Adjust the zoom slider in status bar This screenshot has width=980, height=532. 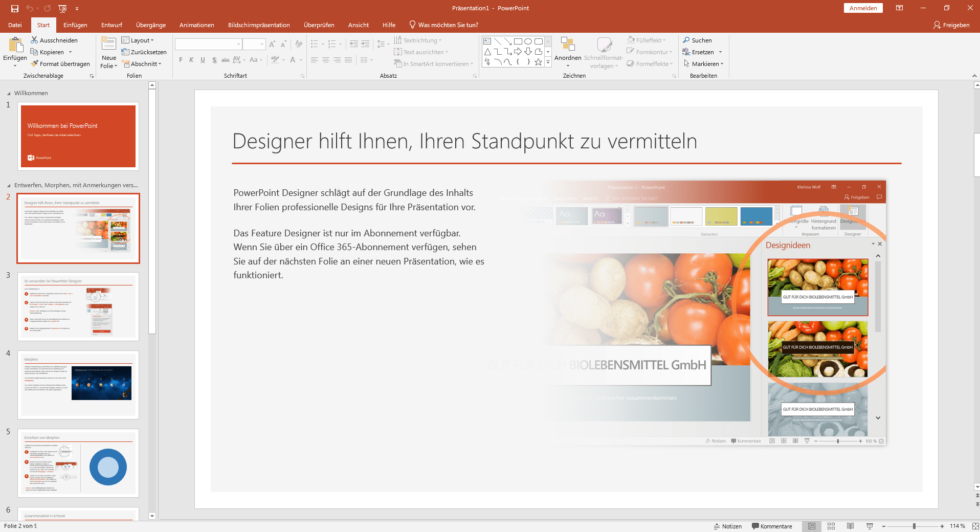[x=914, y=526]
